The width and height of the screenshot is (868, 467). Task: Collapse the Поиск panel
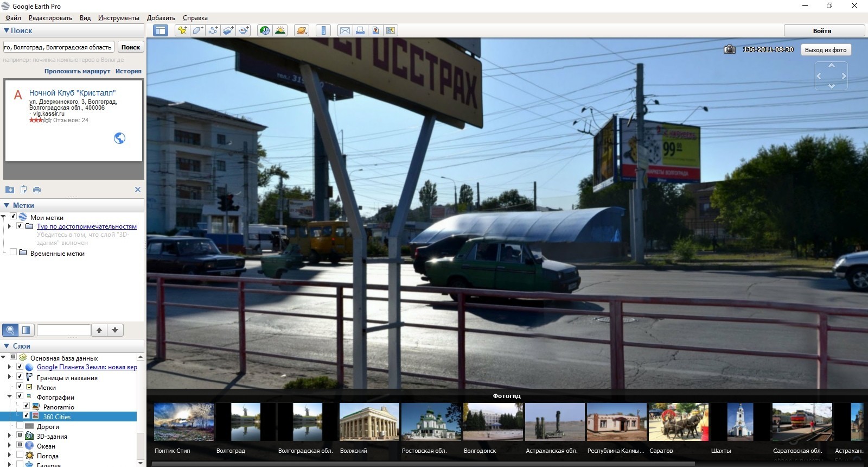click(7, 30)
